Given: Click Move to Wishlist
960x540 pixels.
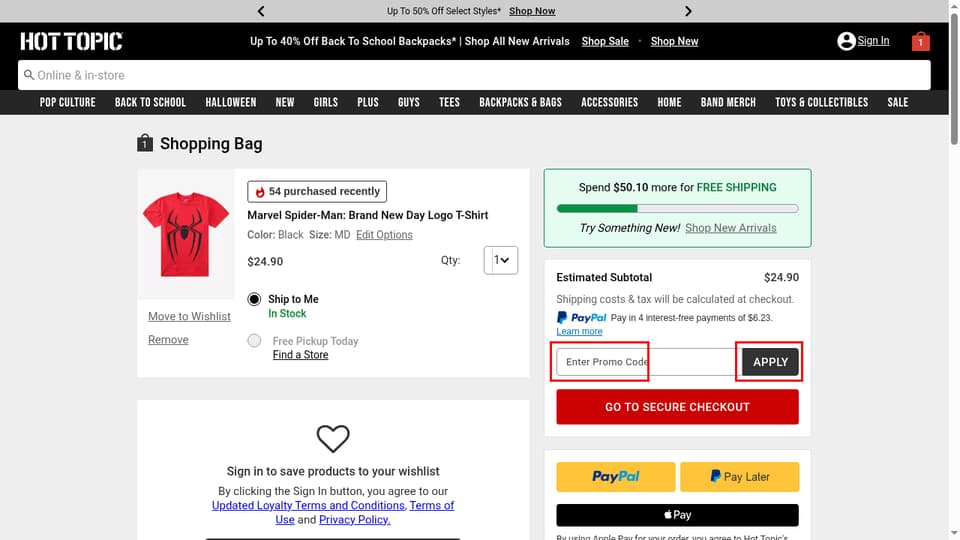Looking at the screenshot, I should [189, 317].
